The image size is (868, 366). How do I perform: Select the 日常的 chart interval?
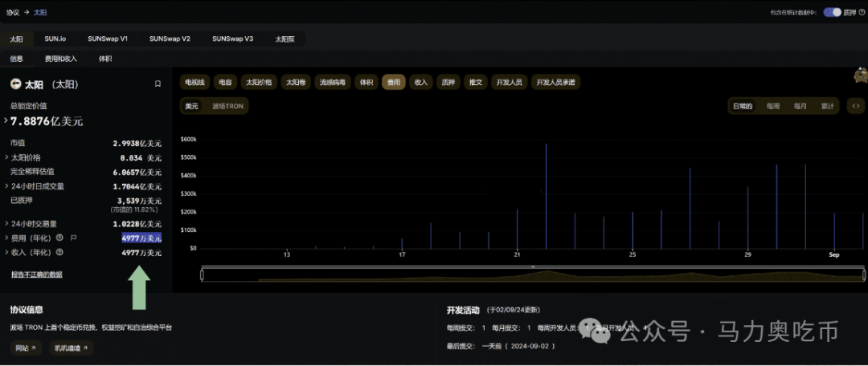[743, 106]
